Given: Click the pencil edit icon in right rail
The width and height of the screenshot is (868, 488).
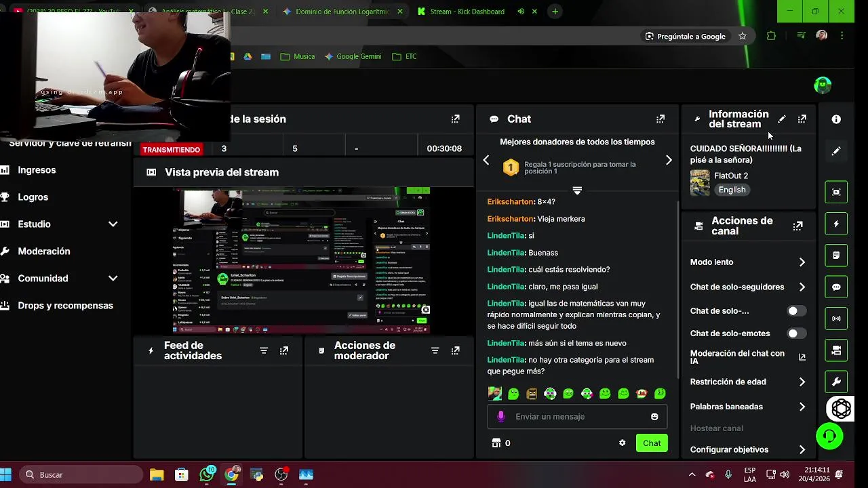Looking at the screenshot, I should tap(836, 151).
